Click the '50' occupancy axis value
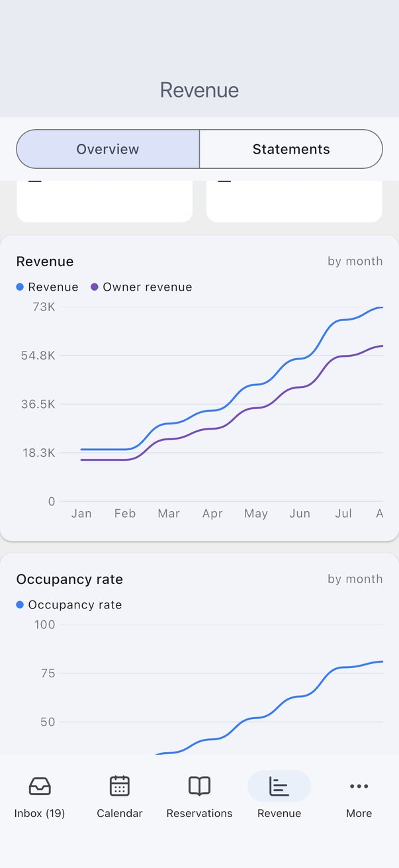This screenshot has width=399, height=868. pos(48,722)
